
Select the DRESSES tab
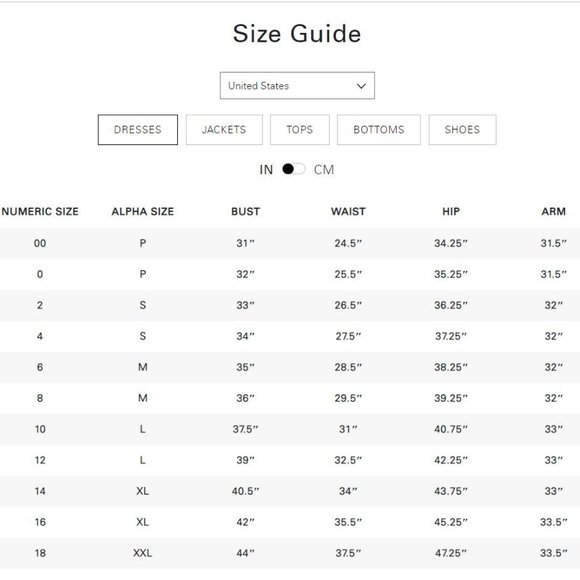138,130
